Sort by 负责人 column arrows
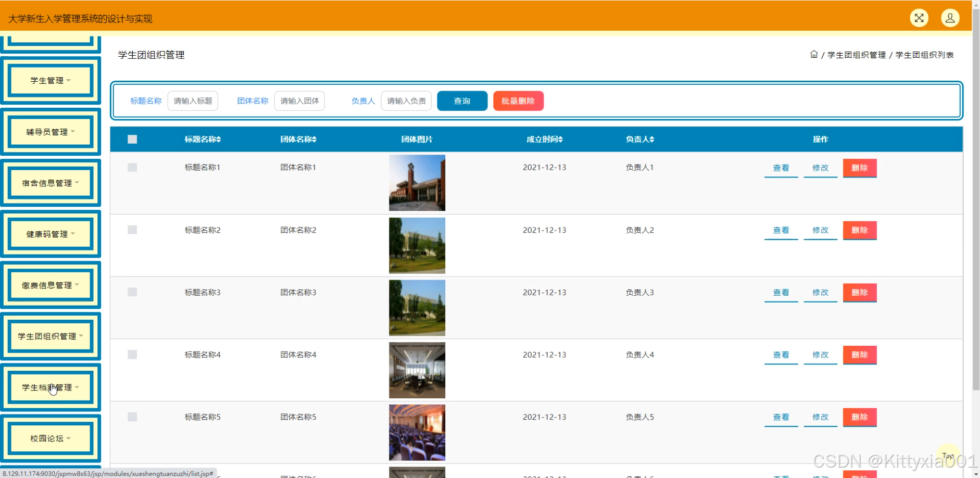 tap(652, 140)
